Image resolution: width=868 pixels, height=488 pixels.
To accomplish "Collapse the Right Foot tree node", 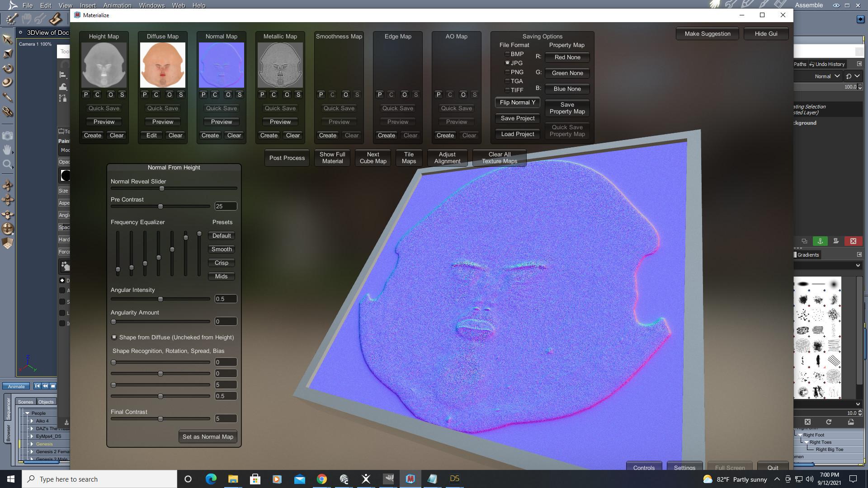I will click(800, 435).
